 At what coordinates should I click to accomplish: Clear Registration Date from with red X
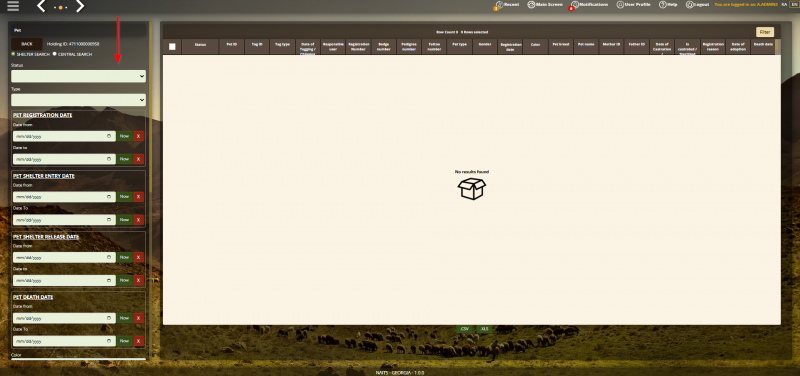point(138,136)
